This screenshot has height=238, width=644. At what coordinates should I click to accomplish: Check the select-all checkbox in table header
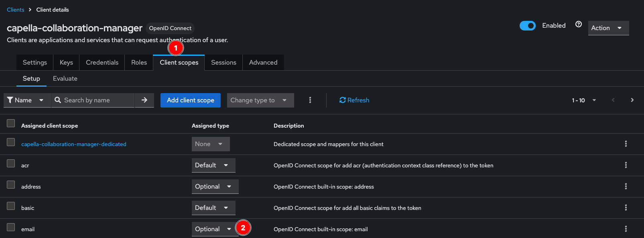[11, 123]
